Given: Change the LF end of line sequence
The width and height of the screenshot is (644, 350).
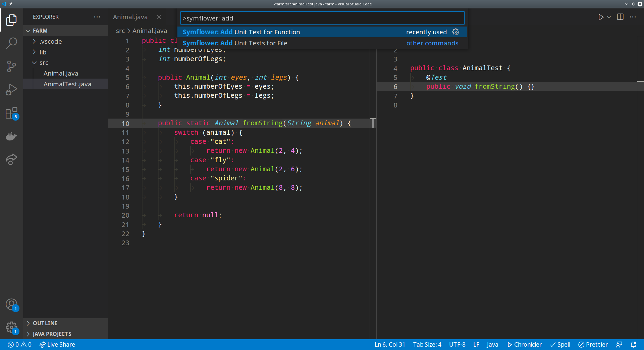Looking at the screenshot, I should point(476,345).
